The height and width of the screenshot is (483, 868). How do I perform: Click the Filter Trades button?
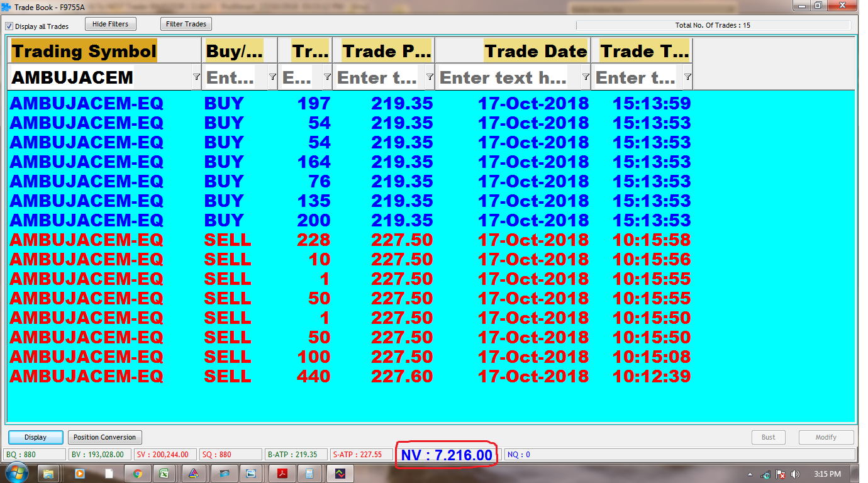click(x=186, y=24)
